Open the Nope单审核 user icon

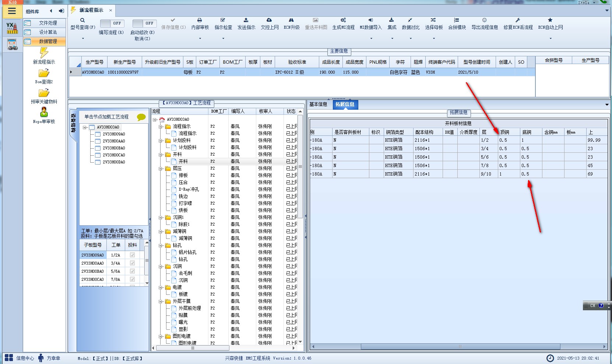44,112
